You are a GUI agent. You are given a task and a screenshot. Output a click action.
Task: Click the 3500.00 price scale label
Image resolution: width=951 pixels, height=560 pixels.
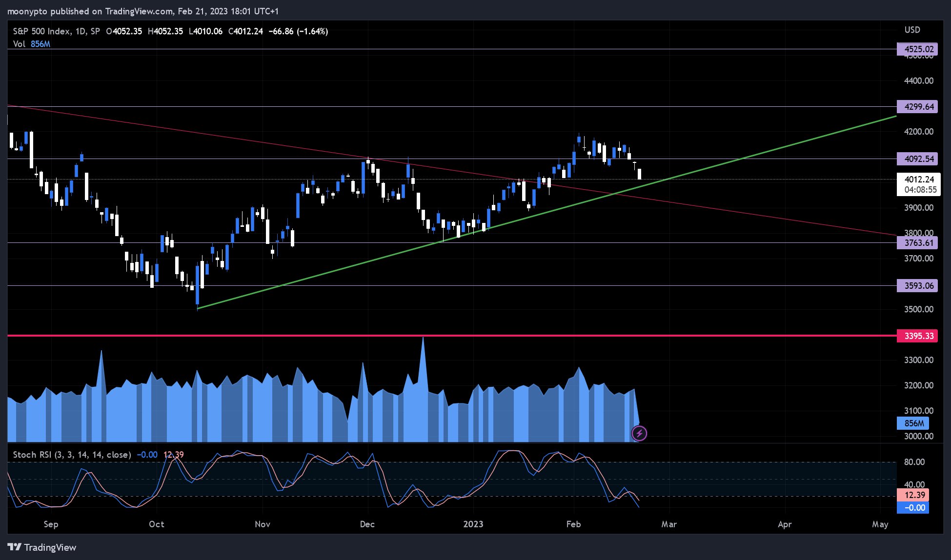pos(919,309)
